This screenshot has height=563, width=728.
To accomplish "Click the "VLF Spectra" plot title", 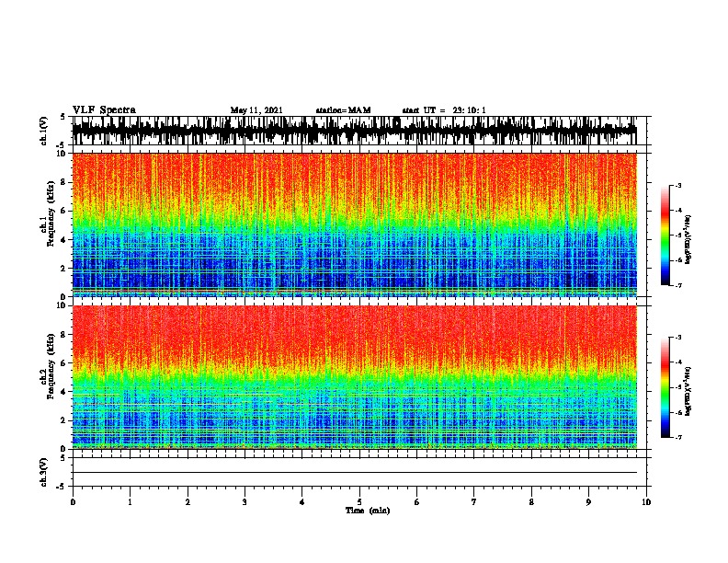I will [x=104, y=110].
